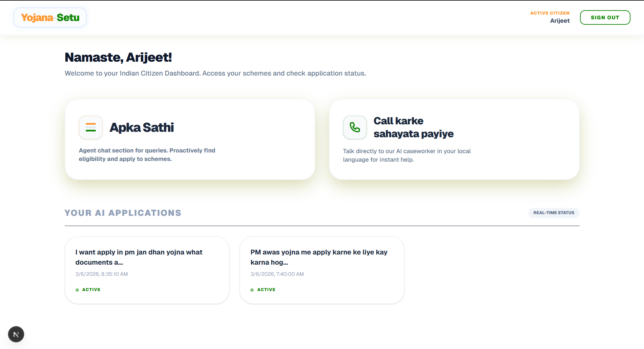Click the 8:35:10 AM application timestamp
Screen dimensions: 644x349
[x=102, y=274]
